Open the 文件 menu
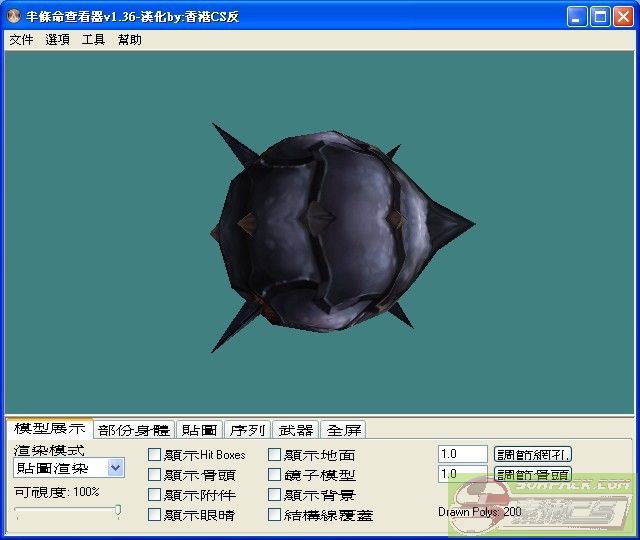 [x=21, y=40]
